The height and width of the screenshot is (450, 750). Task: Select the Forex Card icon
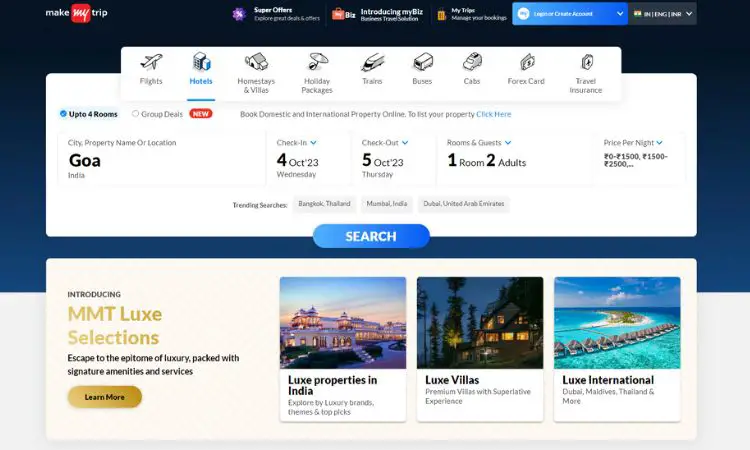point(527,62)
